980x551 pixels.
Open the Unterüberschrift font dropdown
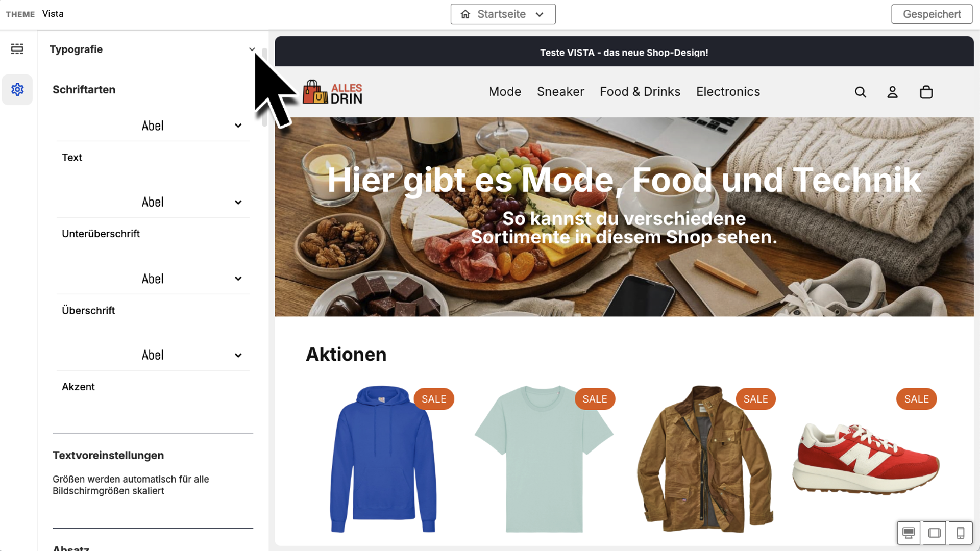click(153, 203)
